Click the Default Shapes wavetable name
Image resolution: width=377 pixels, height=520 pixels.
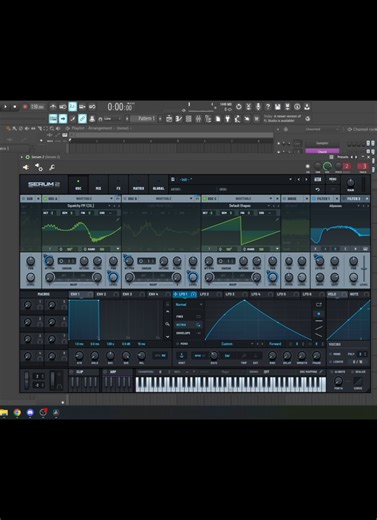tap(240, 206)
